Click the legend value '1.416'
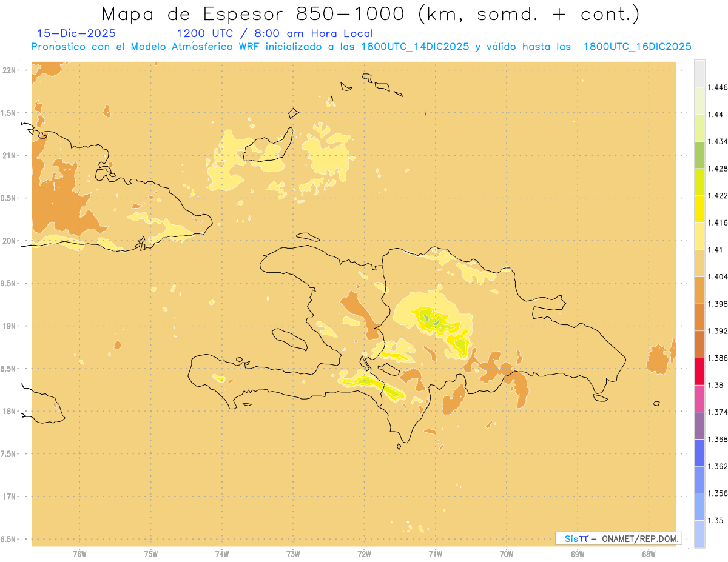728x562 pixels. click(x=717, y=222)
